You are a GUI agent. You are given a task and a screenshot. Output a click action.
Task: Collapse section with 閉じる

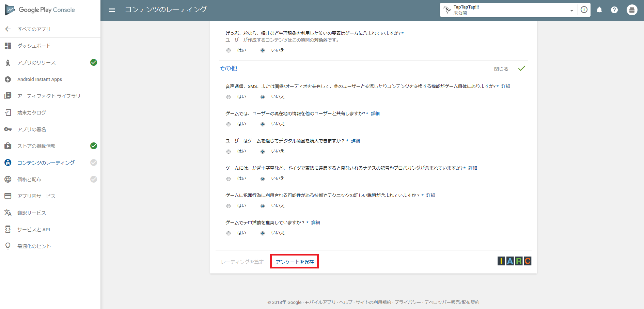coord(501,69)
